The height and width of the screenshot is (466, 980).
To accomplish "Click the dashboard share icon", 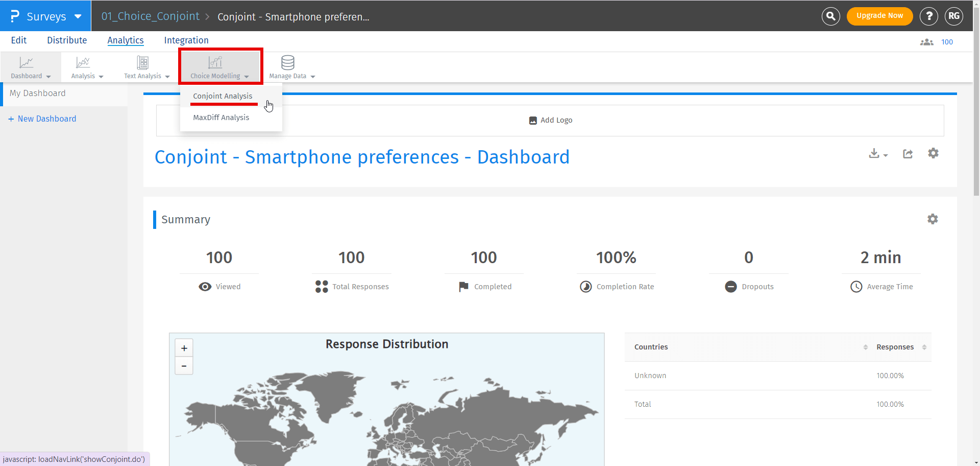I will 908,154.
